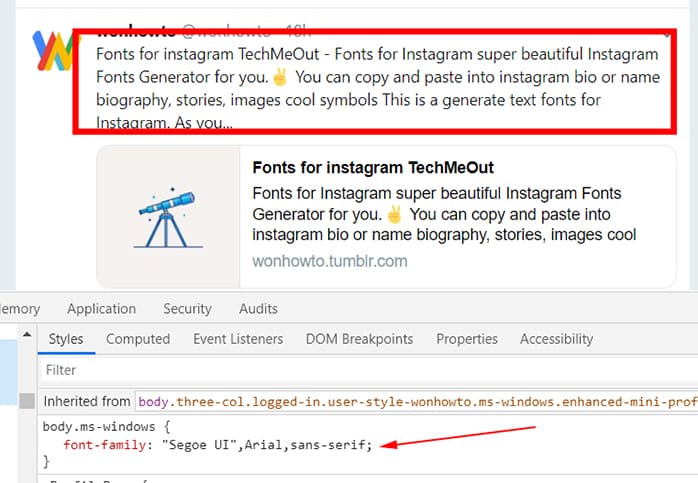698x483 pixels.
Task: Switch to the Computed tab
Action: tap(138, 339)
